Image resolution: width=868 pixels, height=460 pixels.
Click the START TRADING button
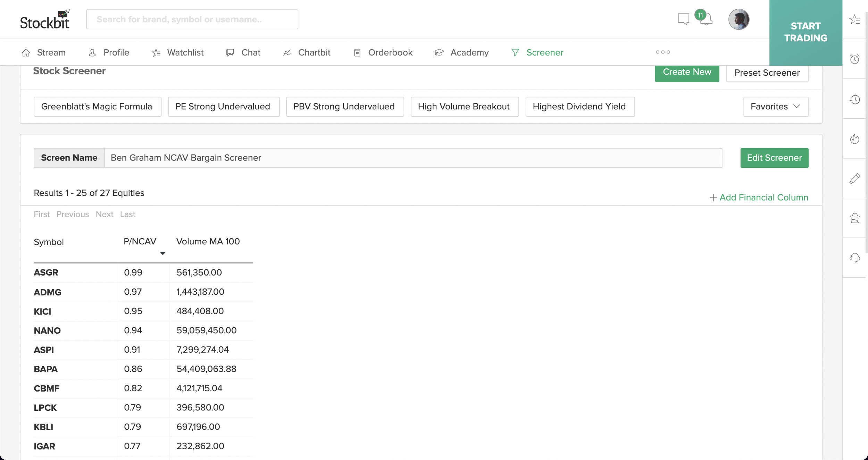point(806,33)
